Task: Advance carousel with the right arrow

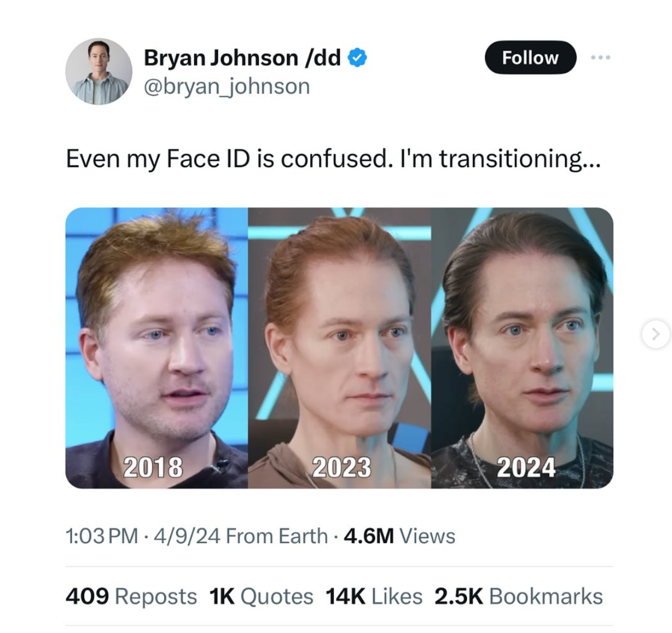Action: coord(656,334)
